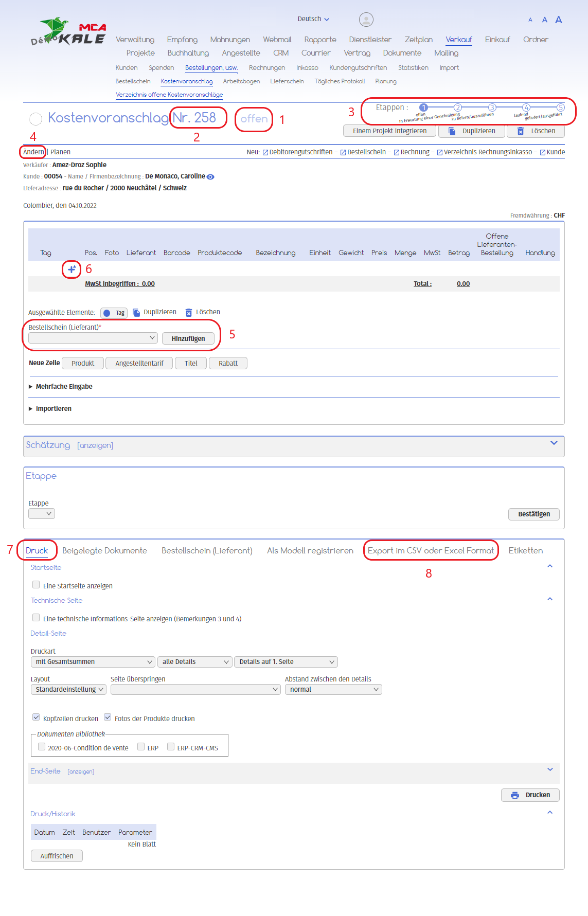Click the eye icon beside customer name
This screenshot has width=588, height=916.
[210, 177]
